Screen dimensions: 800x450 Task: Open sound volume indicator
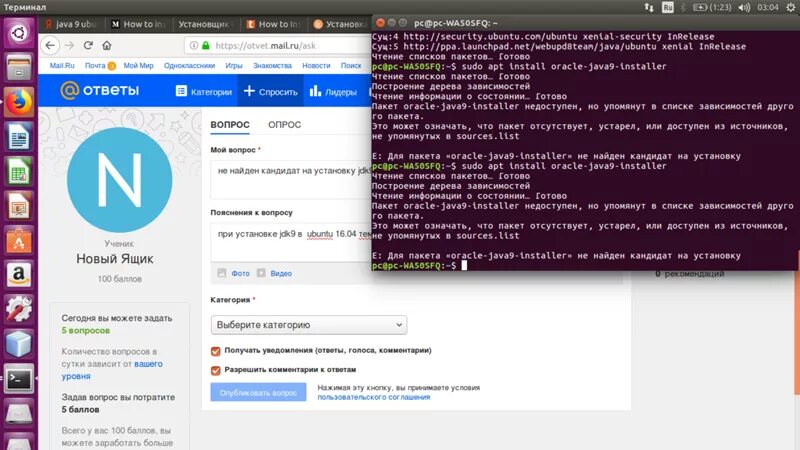click(744, 7)
